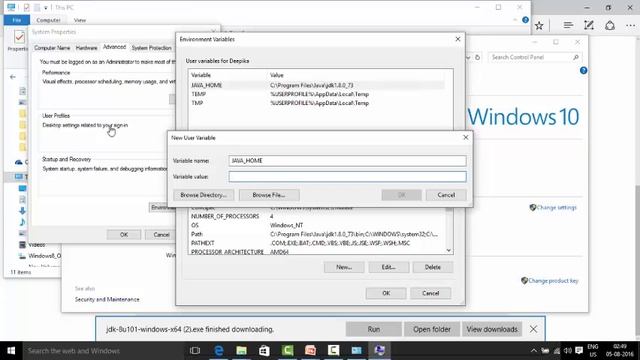
Task: Click OK in Environment Variables dialog
Action: [x=386, y=293]
